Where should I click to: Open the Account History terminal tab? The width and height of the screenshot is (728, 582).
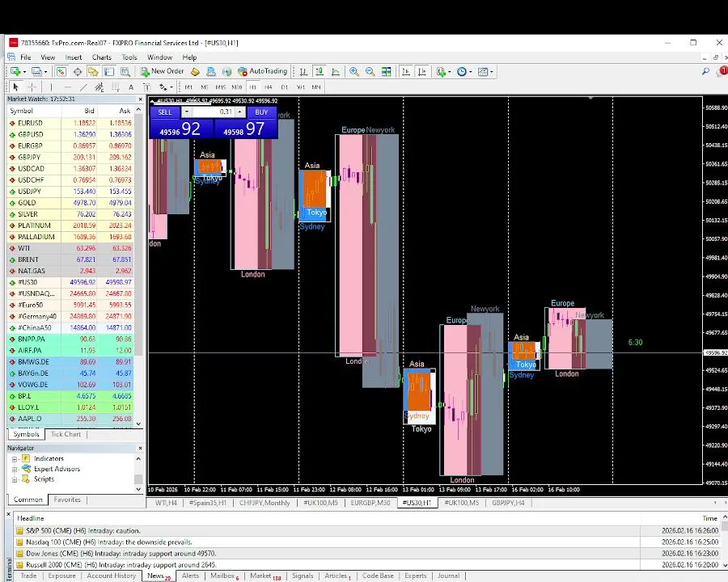(x=112, y=576)
